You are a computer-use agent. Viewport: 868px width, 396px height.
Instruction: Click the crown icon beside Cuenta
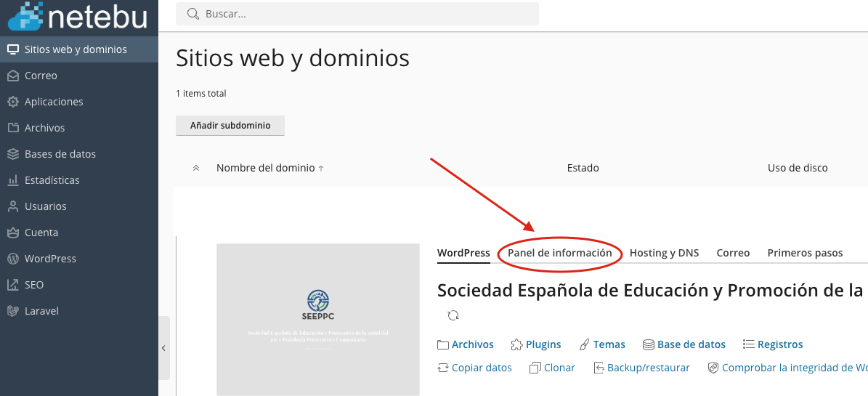(13, 233)
